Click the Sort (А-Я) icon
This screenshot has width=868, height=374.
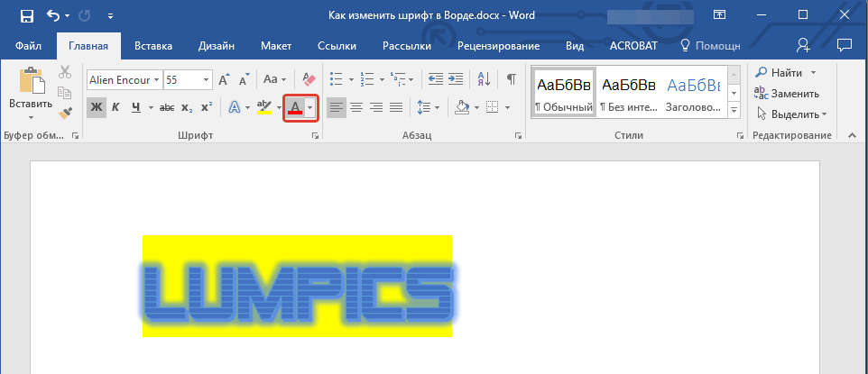(x=483, y=79)
